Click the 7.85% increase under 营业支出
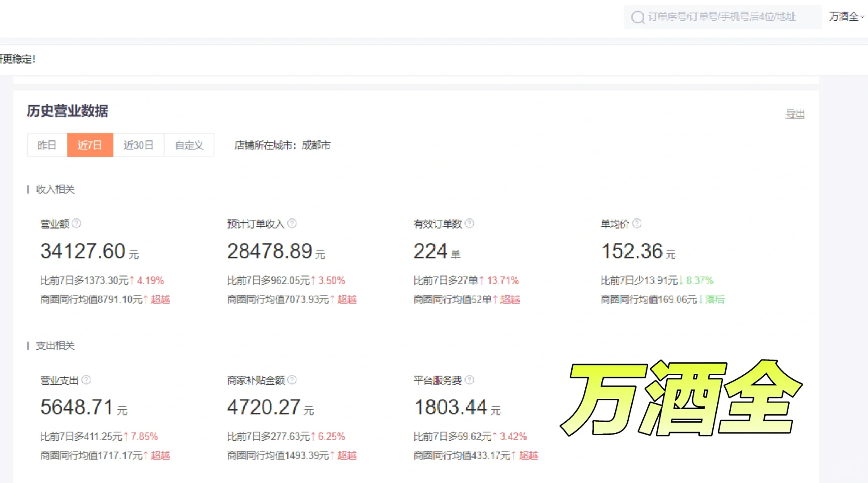 (x=144, y=436)
